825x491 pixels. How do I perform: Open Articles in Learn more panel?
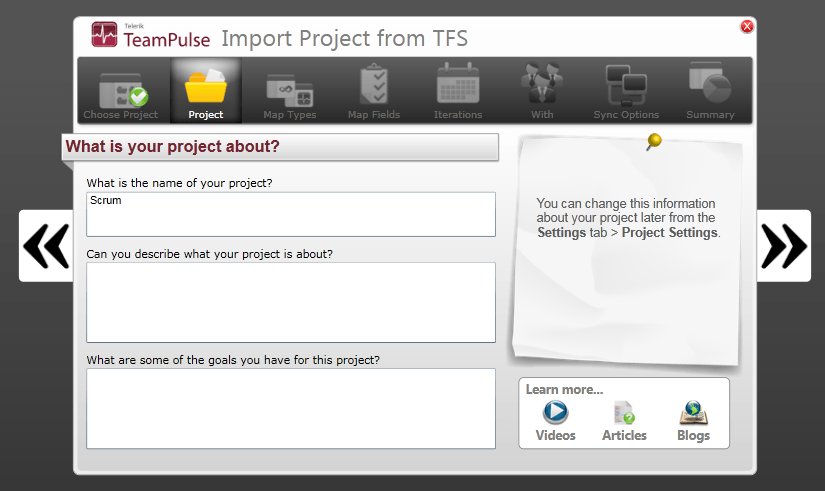click(x=624, y=421)
